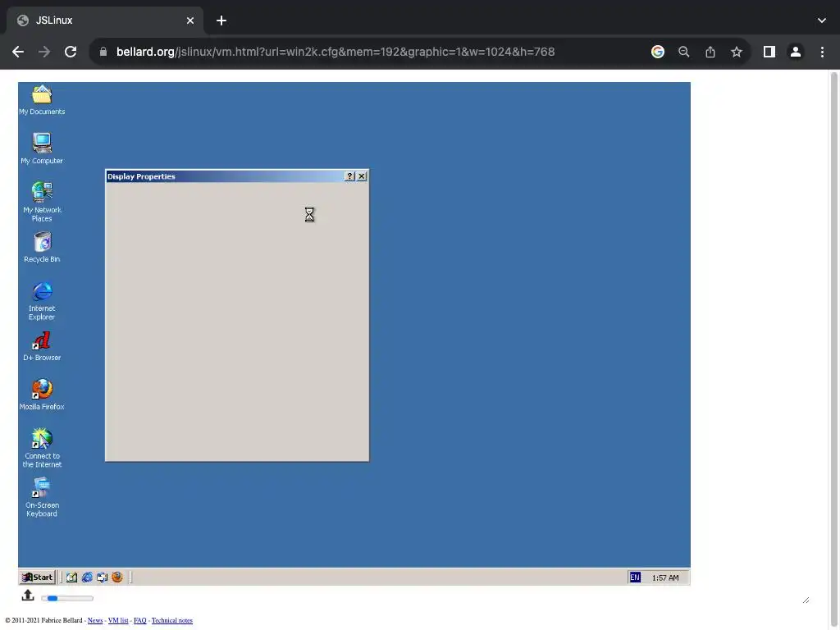Viewport: 840px width, 630px height.
Task: Close the JSLinux tab
Action: click(190, 21)
